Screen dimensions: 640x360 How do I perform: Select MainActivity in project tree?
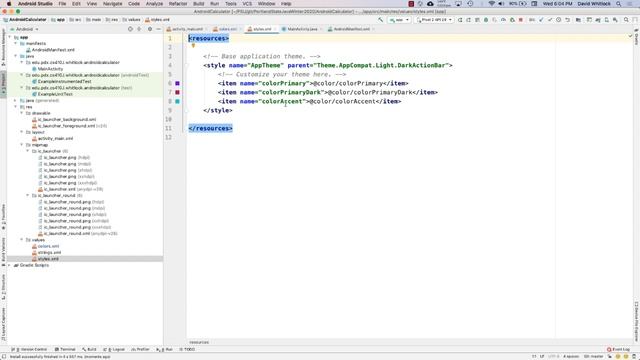click(x=50, y=69)
